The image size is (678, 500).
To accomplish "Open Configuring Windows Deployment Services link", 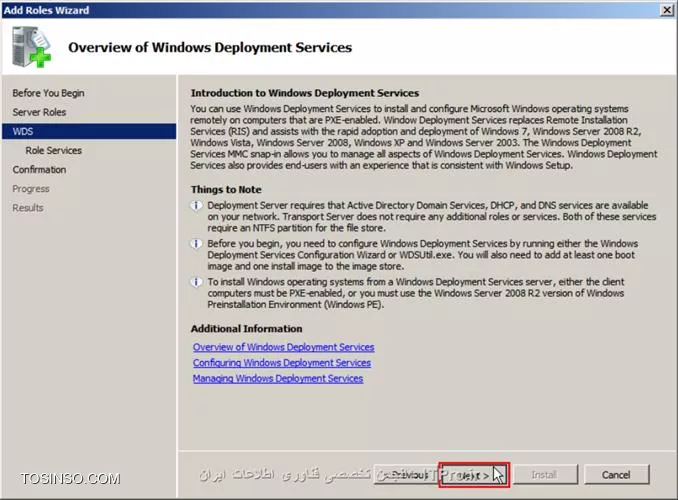I will tap(281, 362).
